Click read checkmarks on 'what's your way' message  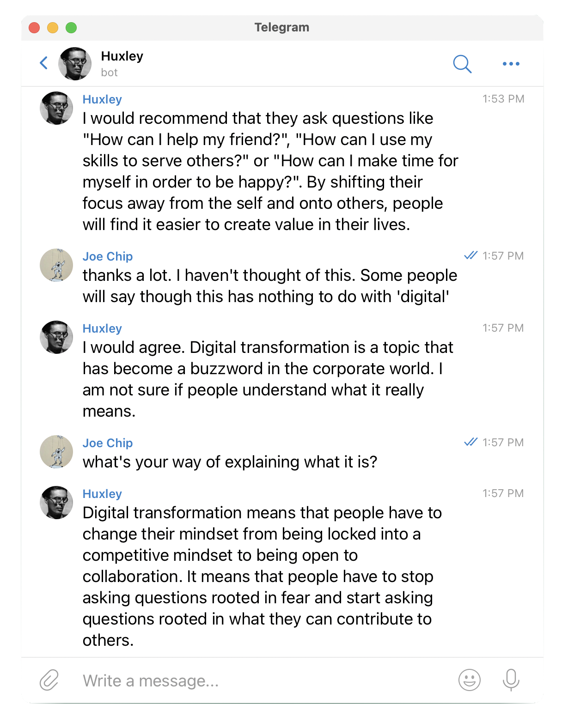pos(470,442)
